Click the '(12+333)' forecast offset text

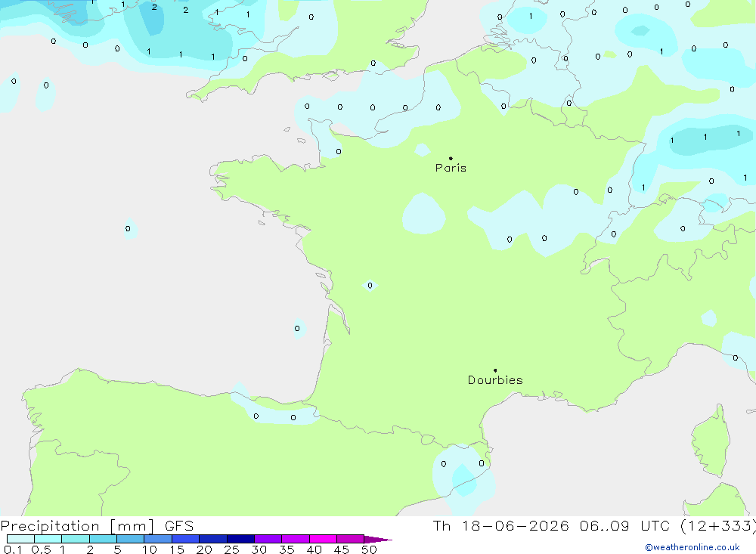coord(718,526)
